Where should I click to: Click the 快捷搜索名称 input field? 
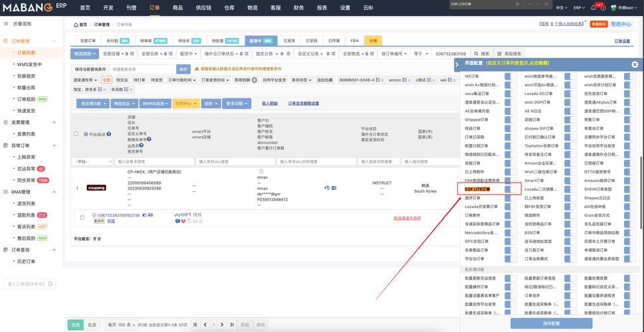click(143, 70)
